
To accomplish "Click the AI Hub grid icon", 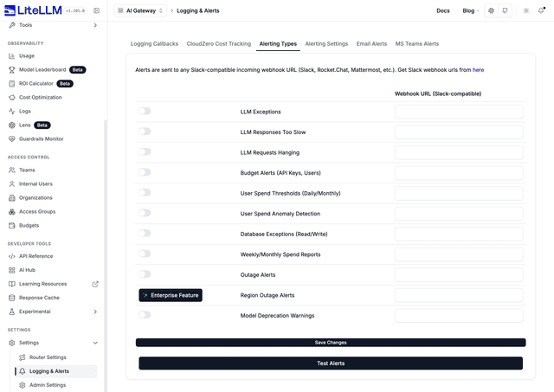I will [x=11, y=270].
